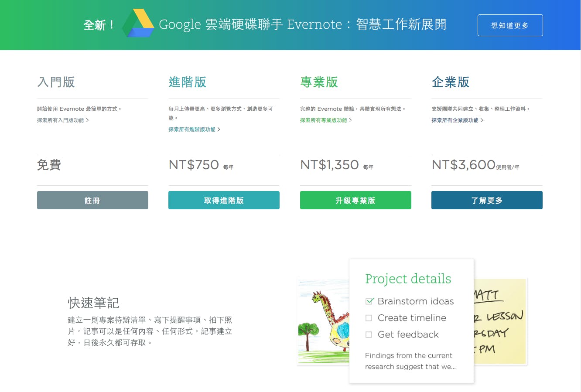This screenshot has height=392, width=581.
Task: Click the banner headline about Google 雲端硬碟
Action: [x=303, y=24]
